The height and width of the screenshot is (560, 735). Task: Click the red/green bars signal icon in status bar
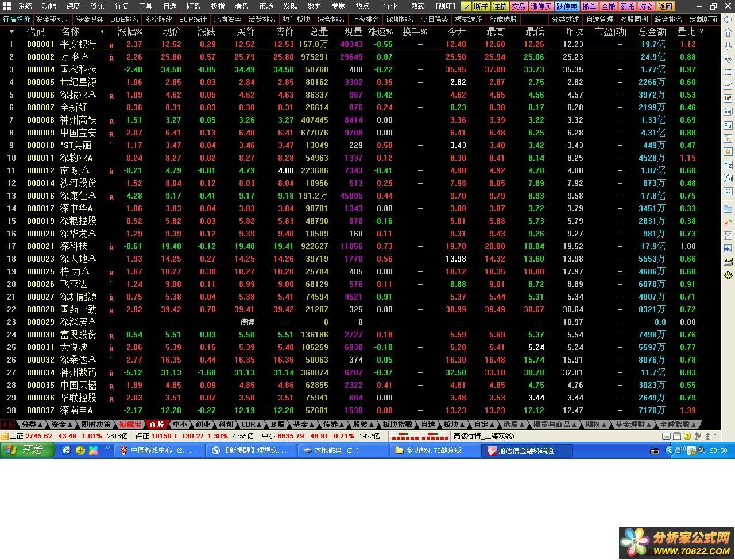tap(420, 436)
